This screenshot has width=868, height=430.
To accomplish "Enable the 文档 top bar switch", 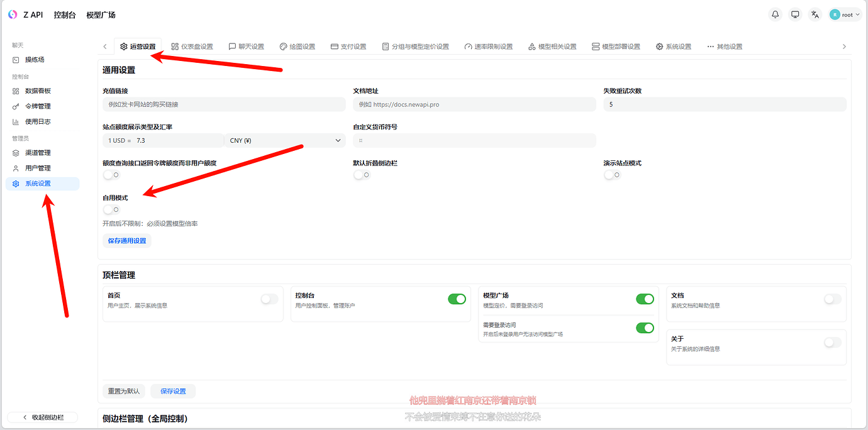I will click(833, 299).
